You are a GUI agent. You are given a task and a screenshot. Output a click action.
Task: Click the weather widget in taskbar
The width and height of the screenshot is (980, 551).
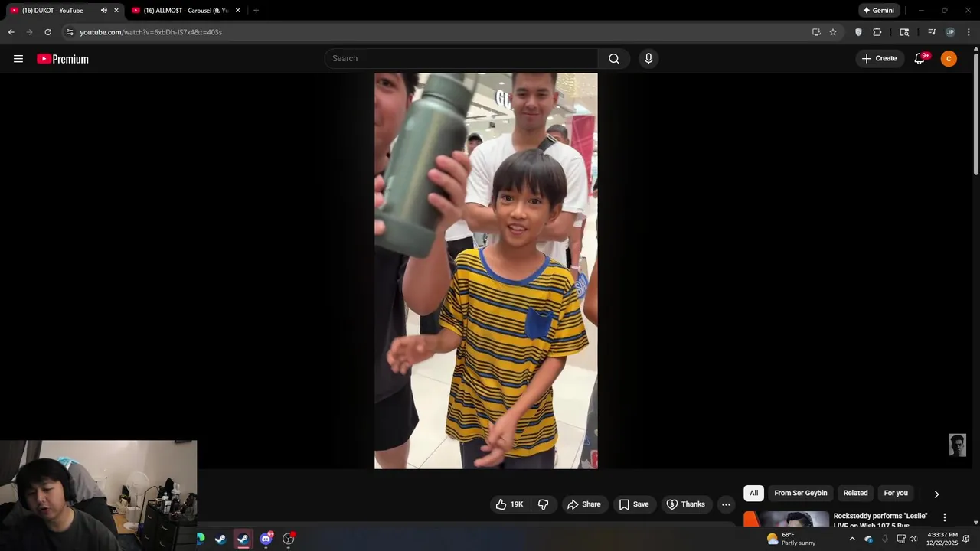[x=791, y=539]
